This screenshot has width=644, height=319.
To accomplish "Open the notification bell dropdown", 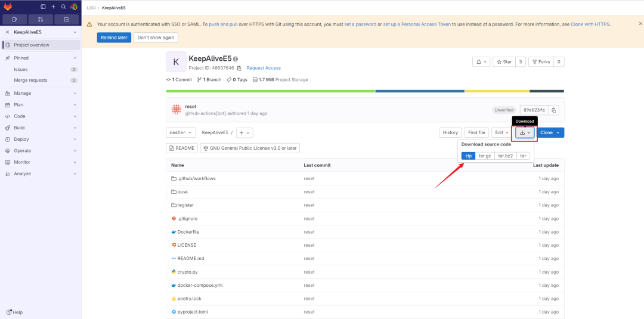I will click(x=481, y=61).
